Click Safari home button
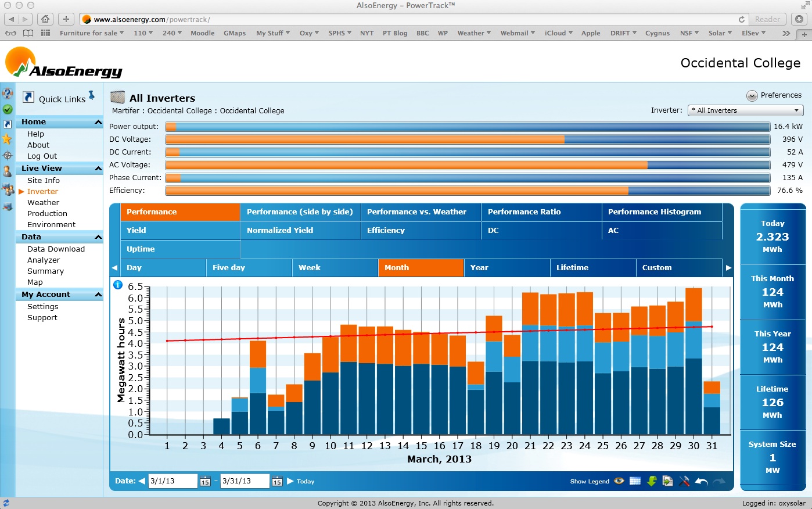812x509 pixels. click(45, 19)
